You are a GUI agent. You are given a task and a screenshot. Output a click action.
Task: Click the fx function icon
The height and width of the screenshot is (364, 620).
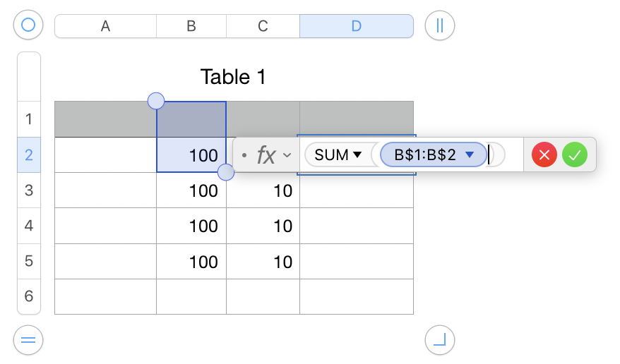coord(266,155)
